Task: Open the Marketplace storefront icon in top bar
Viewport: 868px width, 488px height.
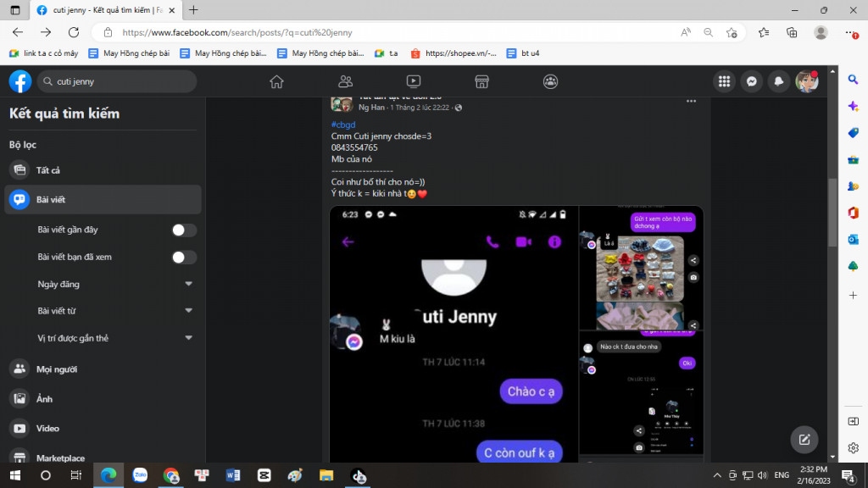Action: tap(481, 81)
